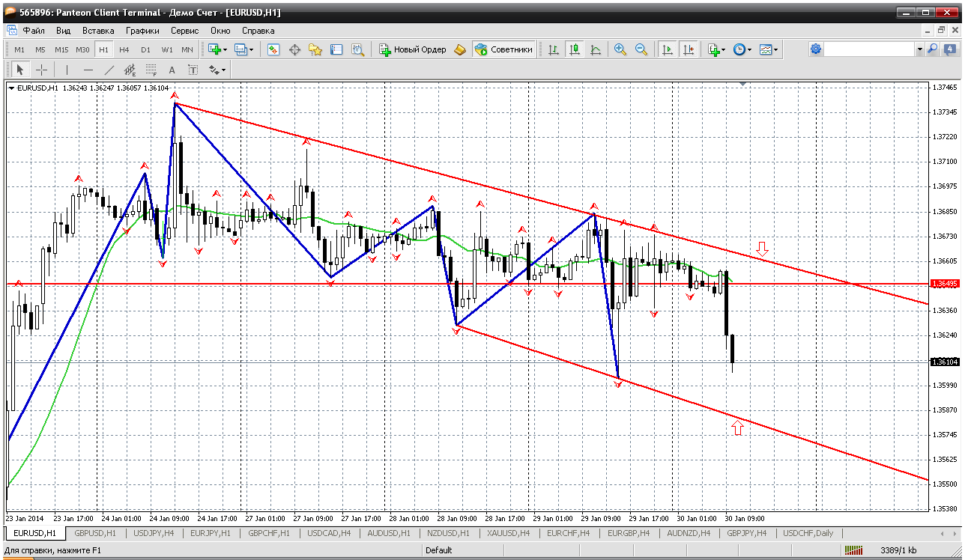Zoom out of the chart
Image resolution: width=965 pixels, height=560 pixels.
pos(641,49)
